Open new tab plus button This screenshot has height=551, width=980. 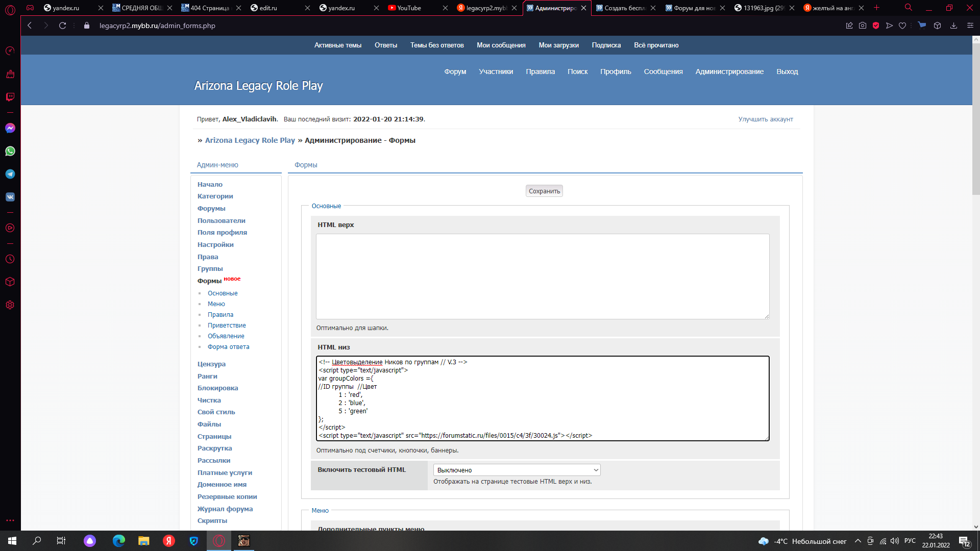click(x=877, y=8)
